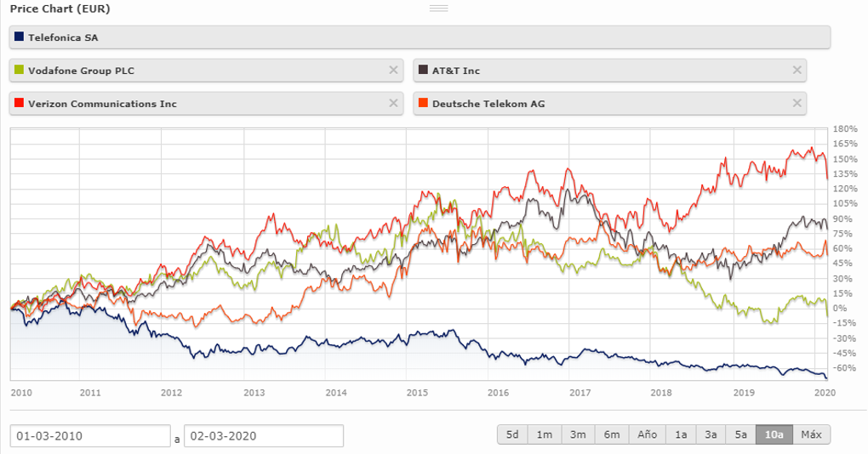Switch to 3m time range
This screenshot has height=454, width=868.
[x=578, y=434]
